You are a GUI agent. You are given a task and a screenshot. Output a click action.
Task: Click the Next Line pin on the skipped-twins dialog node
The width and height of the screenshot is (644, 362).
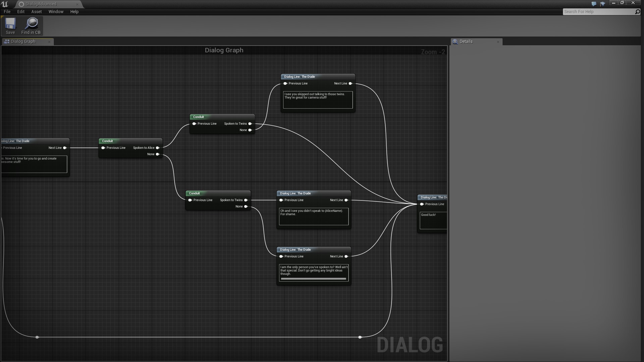[351, 83]
